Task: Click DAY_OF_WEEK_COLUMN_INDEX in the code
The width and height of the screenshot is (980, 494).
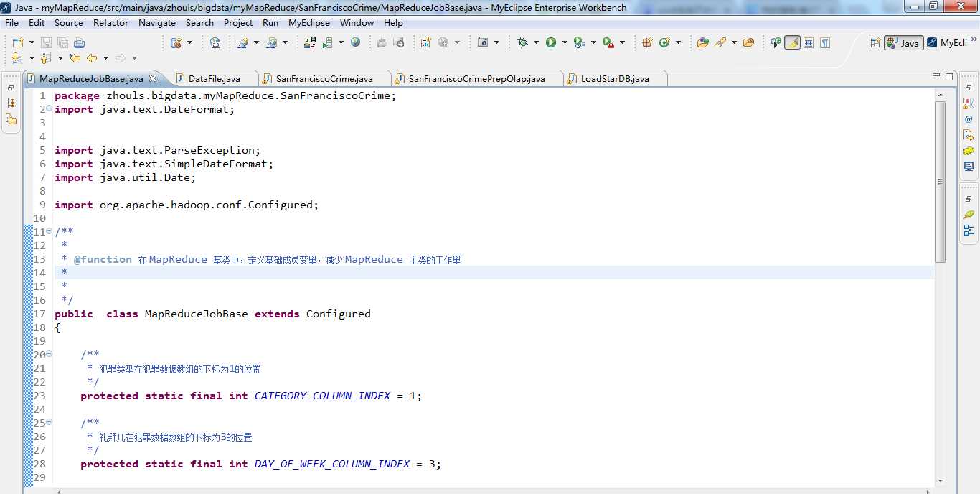Action: click(x=332, y=464)
